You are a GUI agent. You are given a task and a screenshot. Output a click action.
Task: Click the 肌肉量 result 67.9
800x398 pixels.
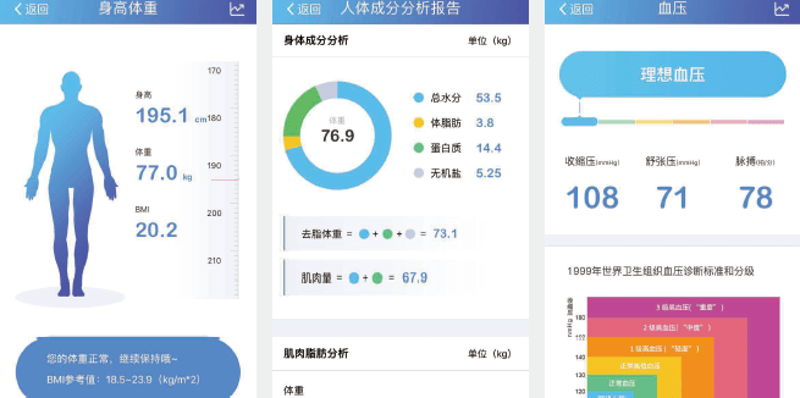coord(415,278)
